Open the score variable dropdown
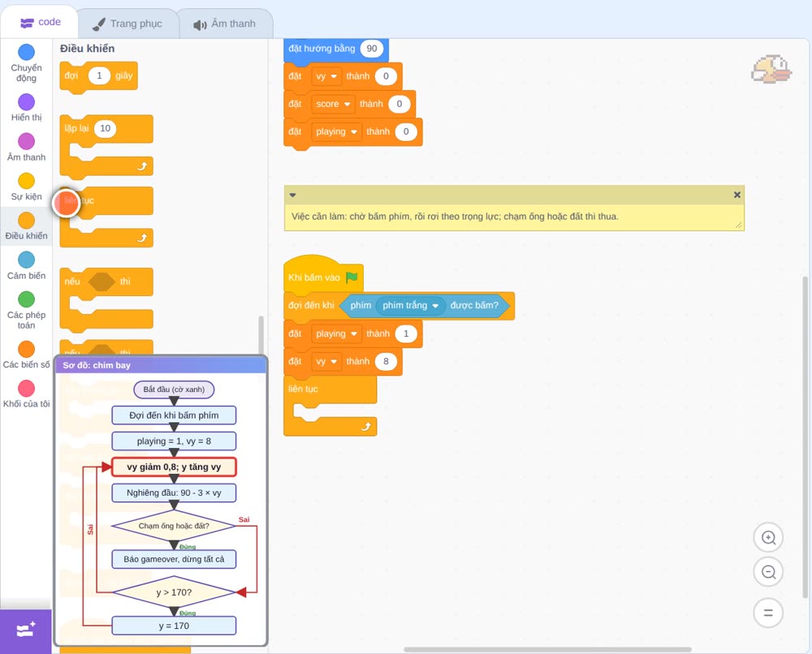The height and width of the screenshot is (654, 812). 333,104
